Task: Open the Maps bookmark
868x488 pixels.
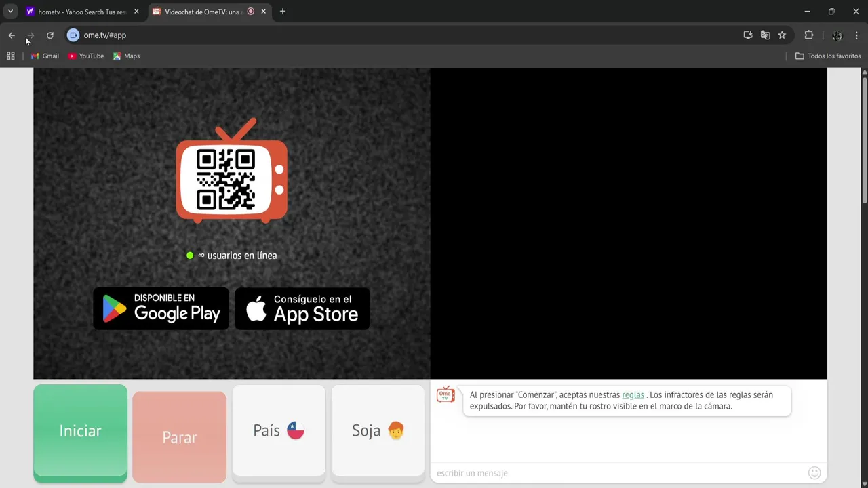Action: pyautogui.click(x=126, y=56)
